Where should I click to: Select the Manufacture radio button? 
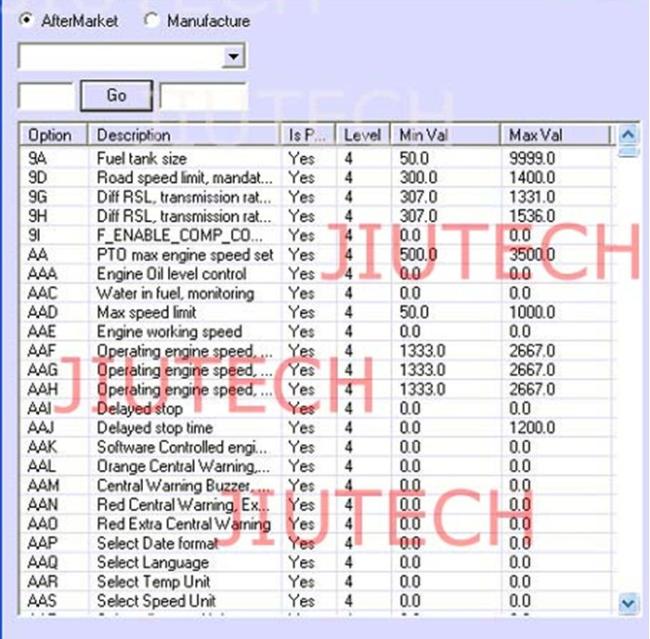pyautogui.click(x=152, y=20)
